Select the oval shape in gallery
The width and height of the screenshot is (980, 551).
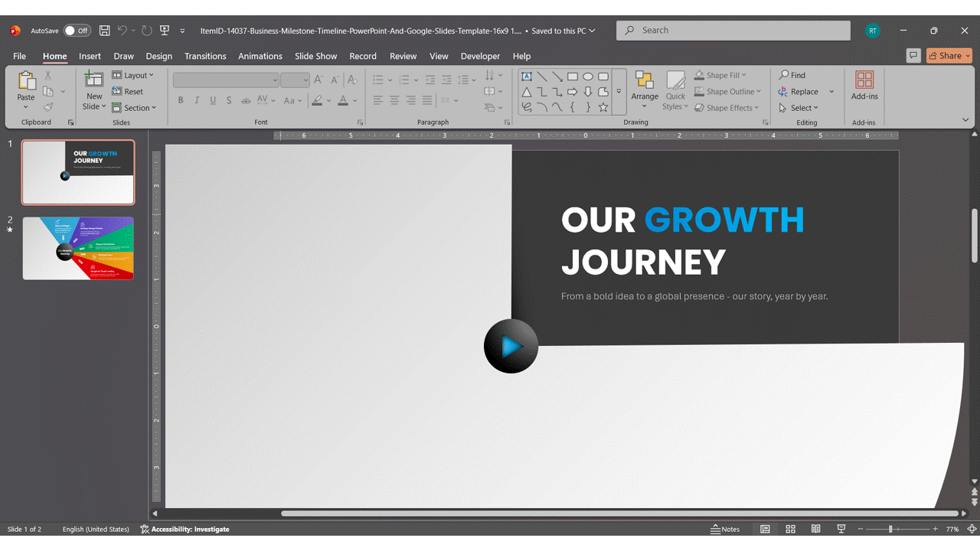click(x=588, y=77)
